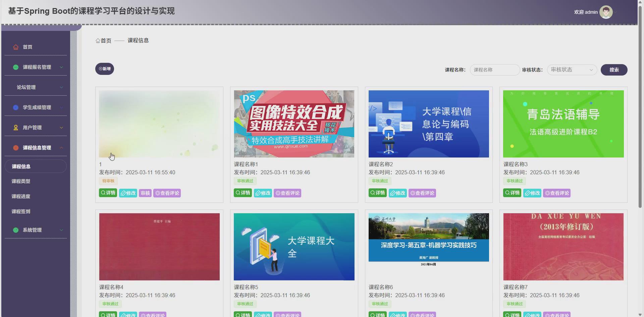Open the 审核状态 status dropdown
Screen dimensions: 644x317
click(572, 70)
